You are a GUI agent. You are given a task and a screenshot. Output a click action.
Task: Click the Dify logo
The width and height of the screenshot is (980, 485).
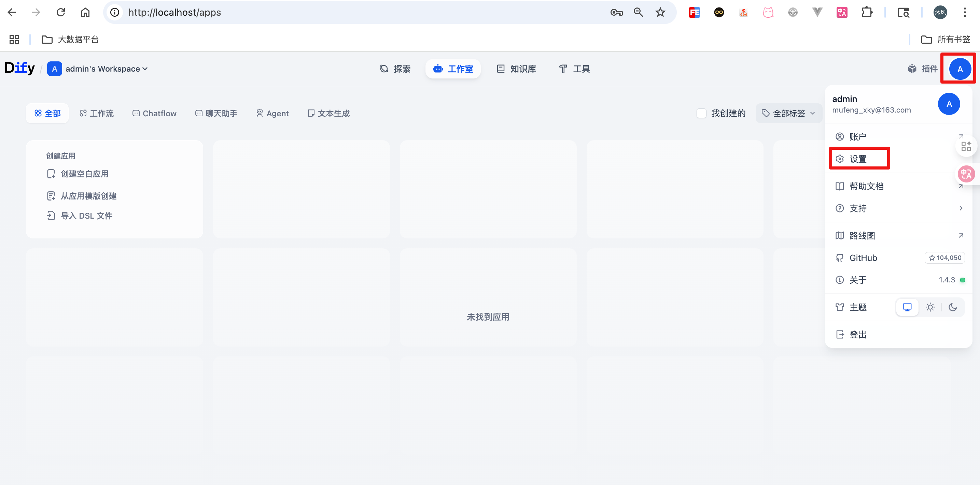pos(19,68)
